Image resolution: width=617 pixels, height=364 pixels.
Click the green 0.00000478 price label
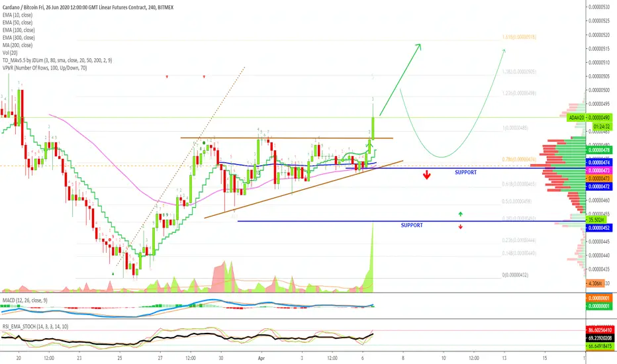point(599,150)
